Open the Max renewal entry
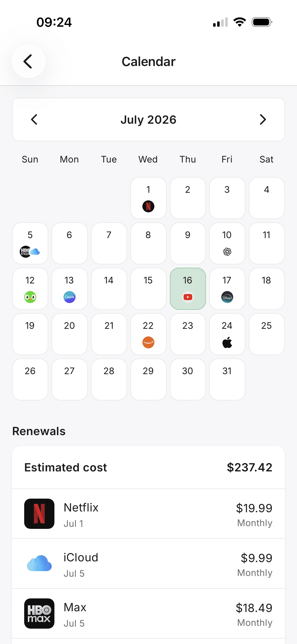 149,614
